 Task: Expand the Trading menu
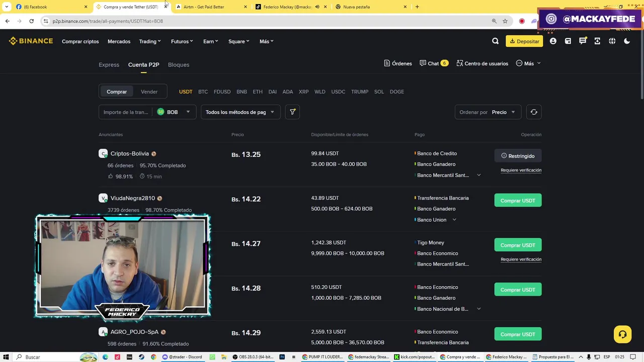pyautogui.click(x=150, y=41)
